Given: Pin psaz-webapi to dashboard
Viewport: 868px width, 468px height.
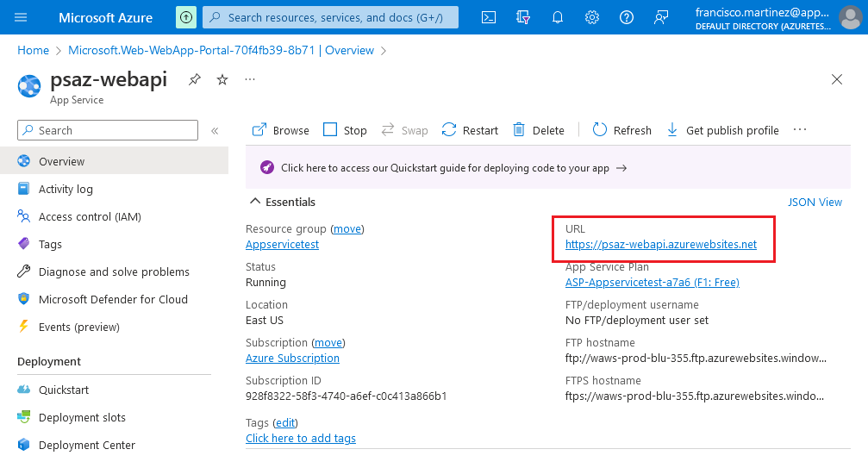Looking at the screenshot, I should (x=194, y=79).
